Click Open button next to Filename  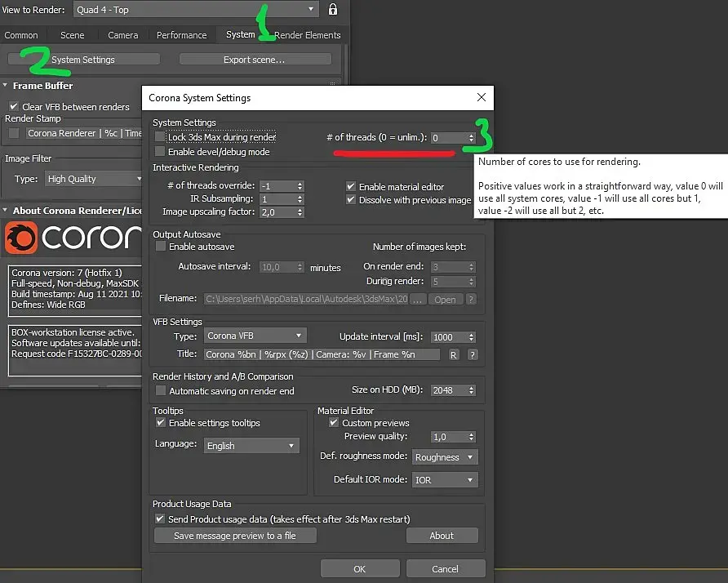pyautogui.click(x=445, y=299)
